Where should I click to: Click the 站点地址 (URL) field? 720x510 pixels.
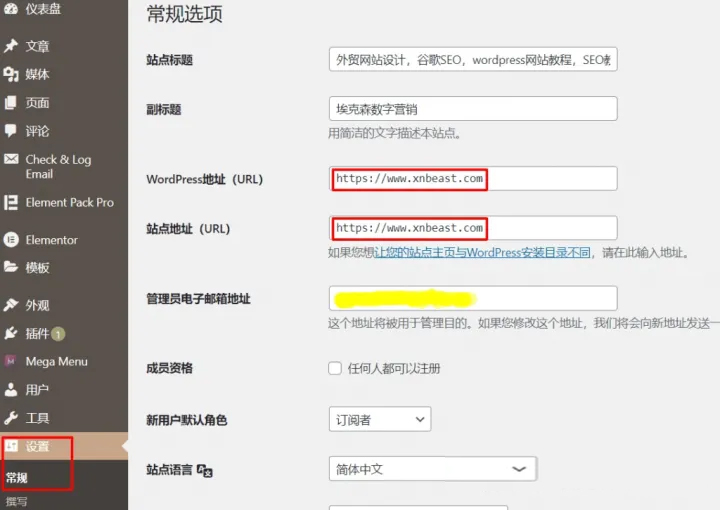(473, 228)
